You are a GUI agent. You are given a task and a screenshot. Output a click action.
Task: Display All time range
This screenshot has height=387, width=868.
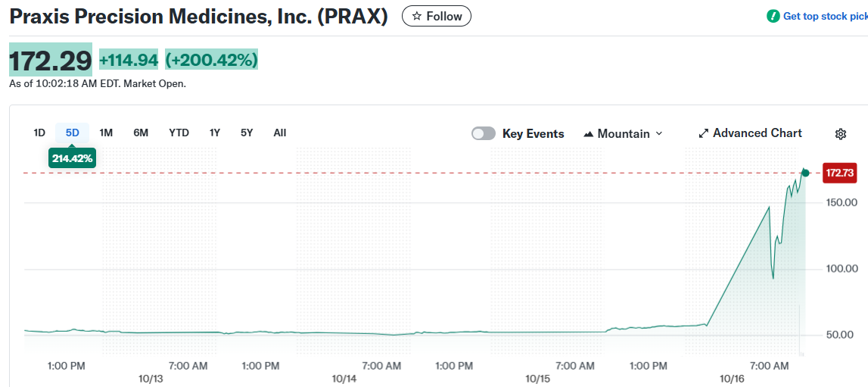(280, 133)
